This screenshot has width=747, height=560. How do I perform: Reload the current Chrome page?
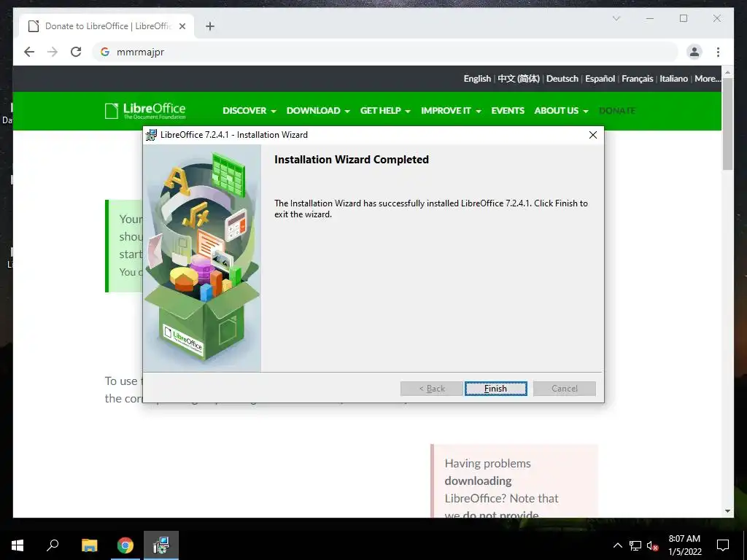[x=76, y=52]
